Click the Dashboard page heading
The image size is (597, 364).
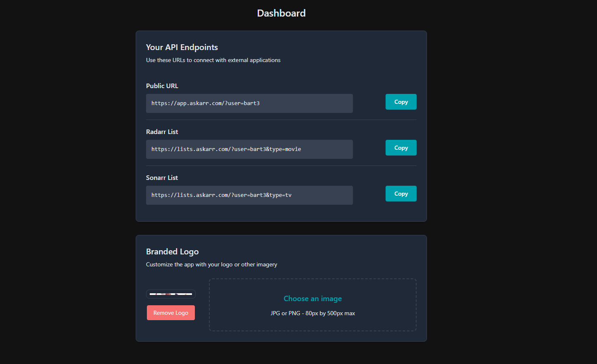[281, 13]
